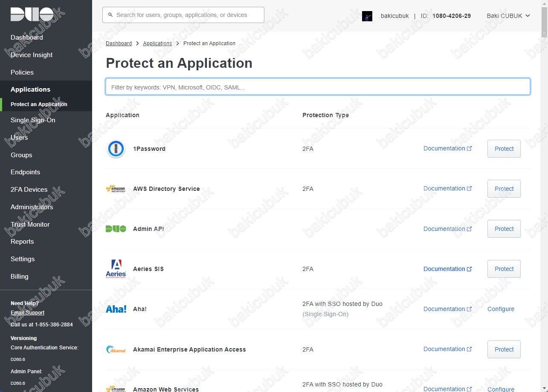Screen dimensions: 548x392
Task: Configure the Aha! application
Action: (x=501, y=309)
